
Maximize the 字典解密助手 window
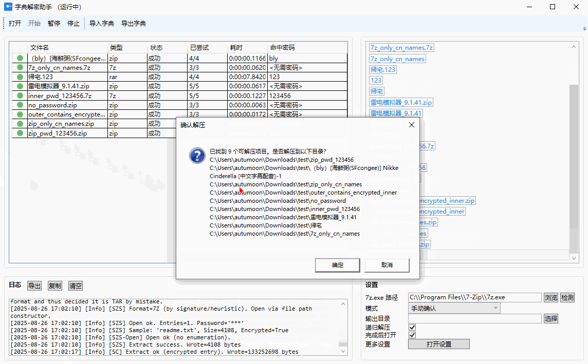click(x=553, y=7)
